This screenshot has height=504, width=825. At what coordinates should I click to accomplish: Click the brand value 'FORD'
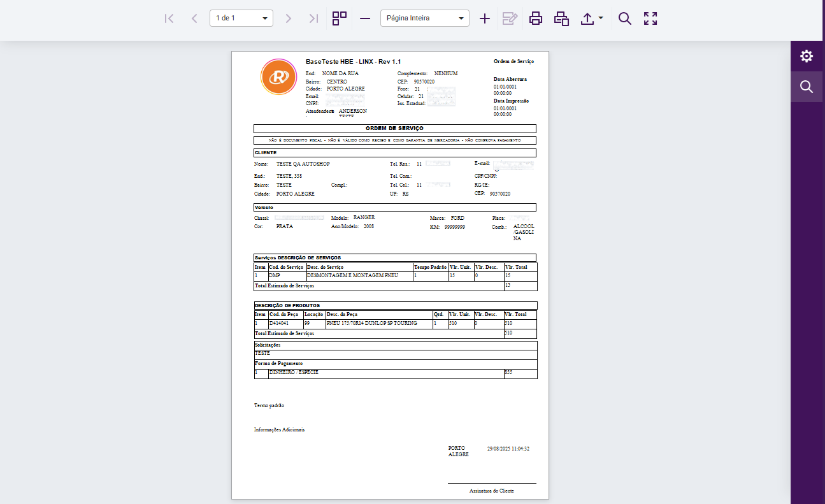pos(457,218)
